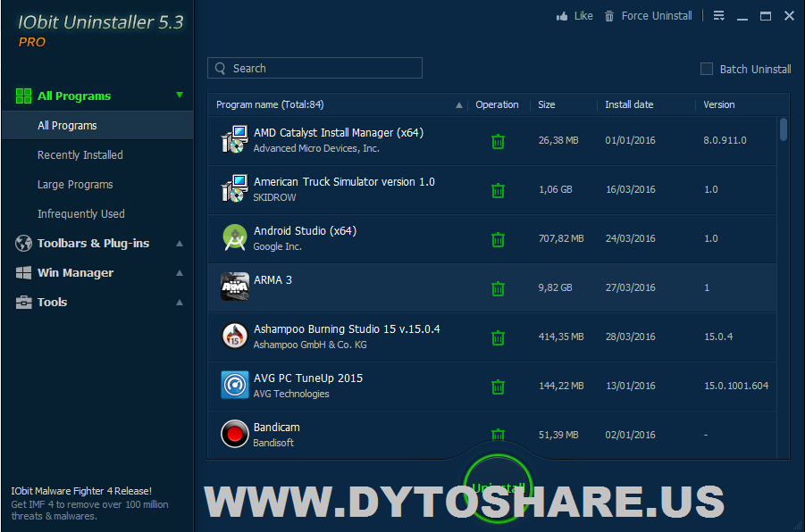Click Ashampoo GmbH & Co. KG publisher text
Viewport: 805px width, 532px height.
(x=310, y=345)
